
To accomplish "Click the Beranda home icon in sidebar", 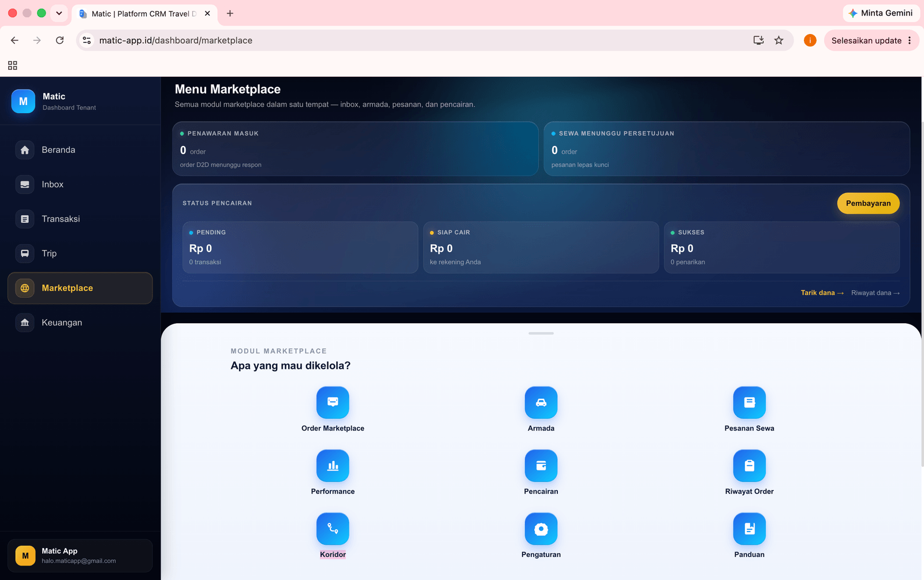I will tap(25, 150).
